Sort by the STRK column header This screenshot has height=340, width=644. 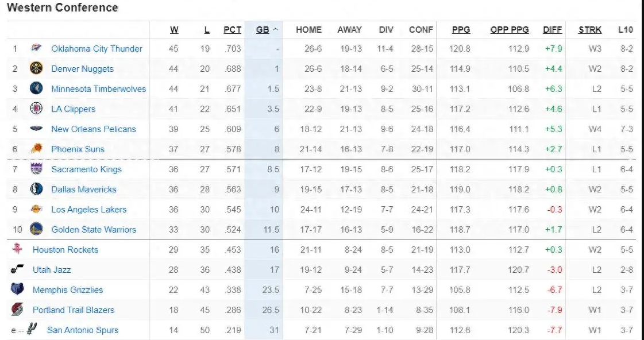[590, 30]
